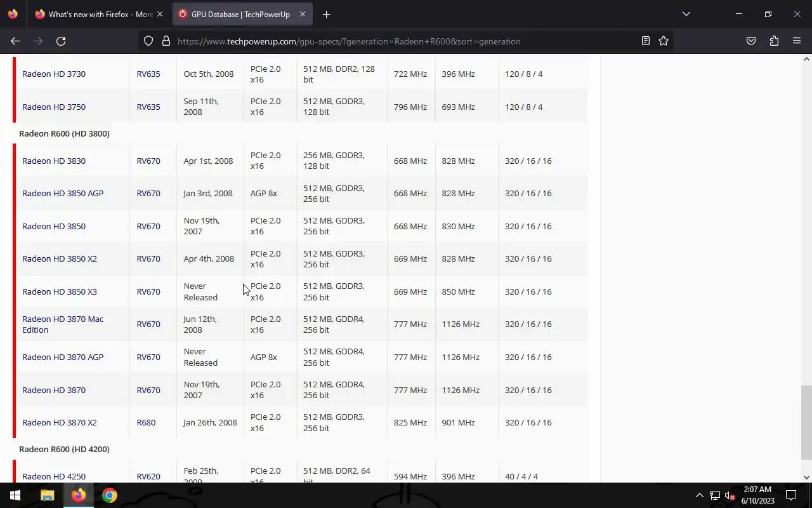
Task: Open the Radeon HD 3750 link
Action: (54, 107)
